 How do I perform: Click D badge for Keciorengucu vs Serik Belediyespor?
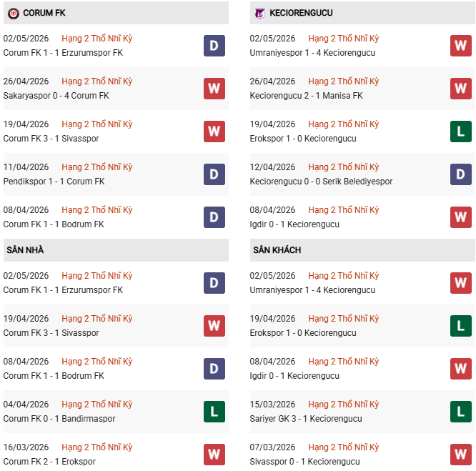pos(461,174)
